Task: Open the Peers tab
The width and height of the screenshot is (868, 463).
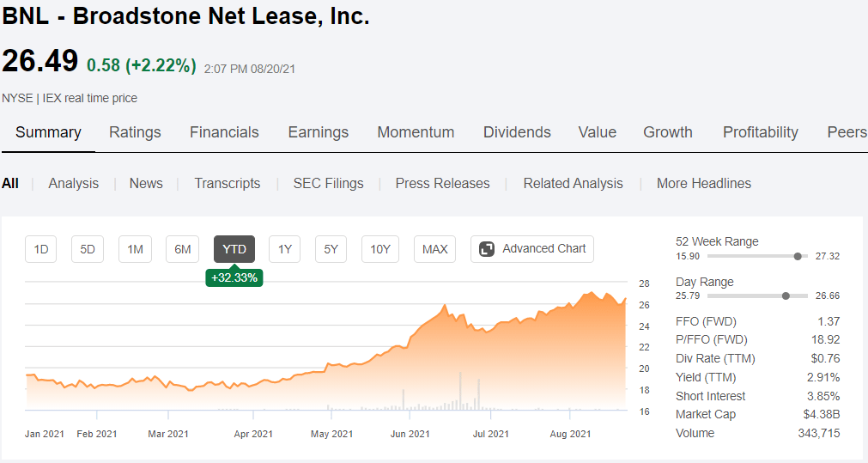Action: pyautogui.click(x=847, y=132)
